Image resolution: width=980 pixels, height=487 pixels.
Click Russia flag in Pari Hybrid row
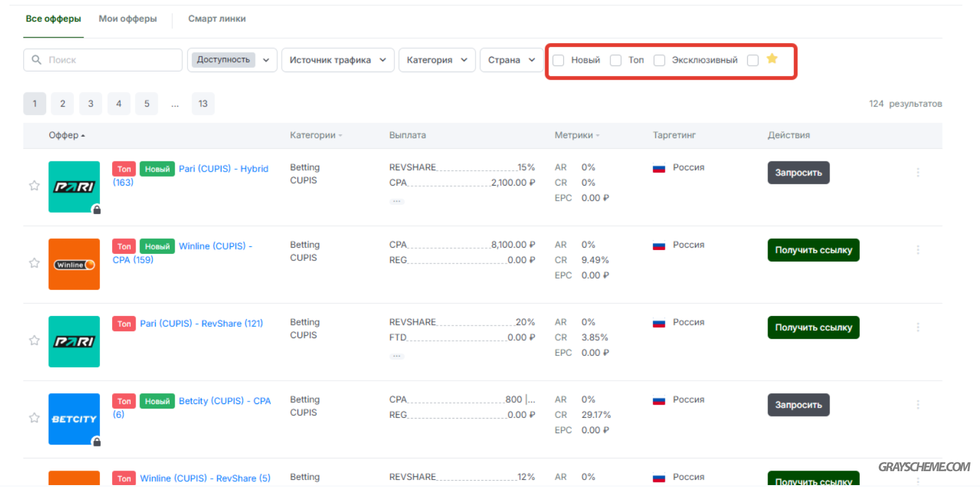(x=659, y=168)
